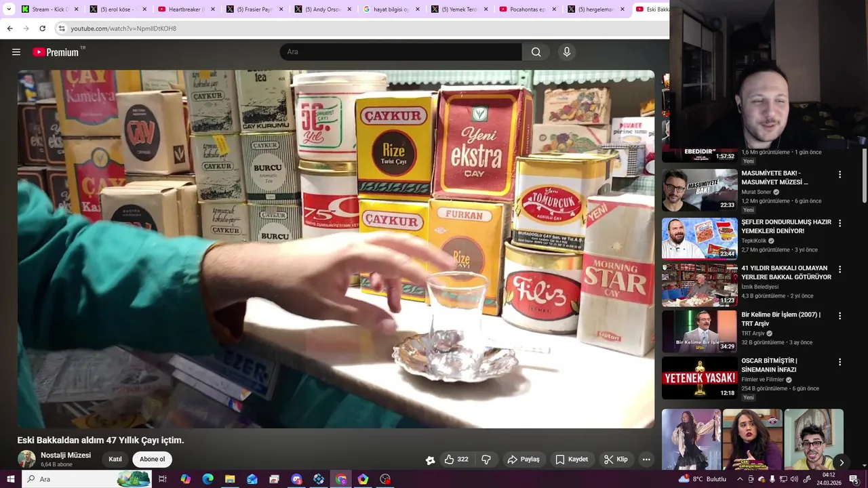Open ŞEFLER DONDURULMUŞ HAZIR thumbnail

[699, 238]
